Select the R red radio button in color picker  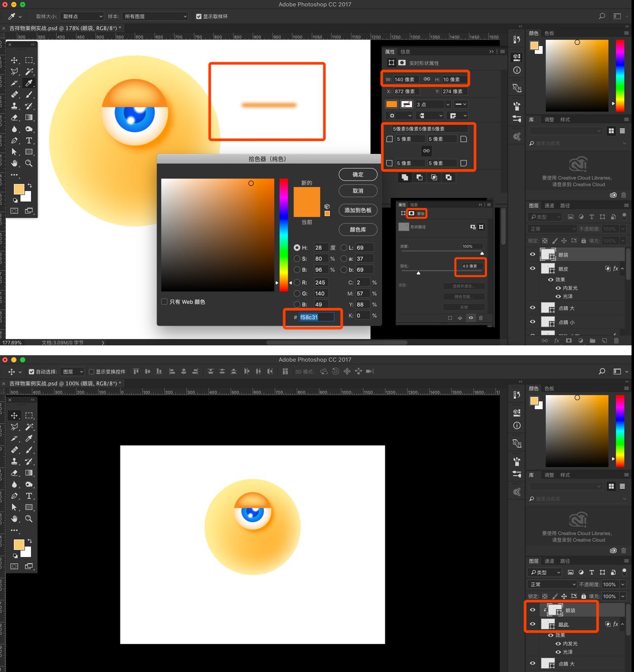point(297,283)
